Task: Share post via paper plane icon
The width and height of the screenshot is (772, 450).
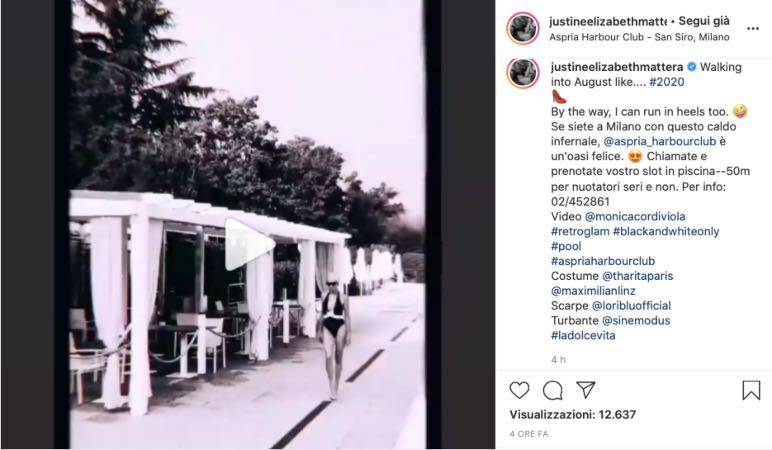Action: point(586,390)
